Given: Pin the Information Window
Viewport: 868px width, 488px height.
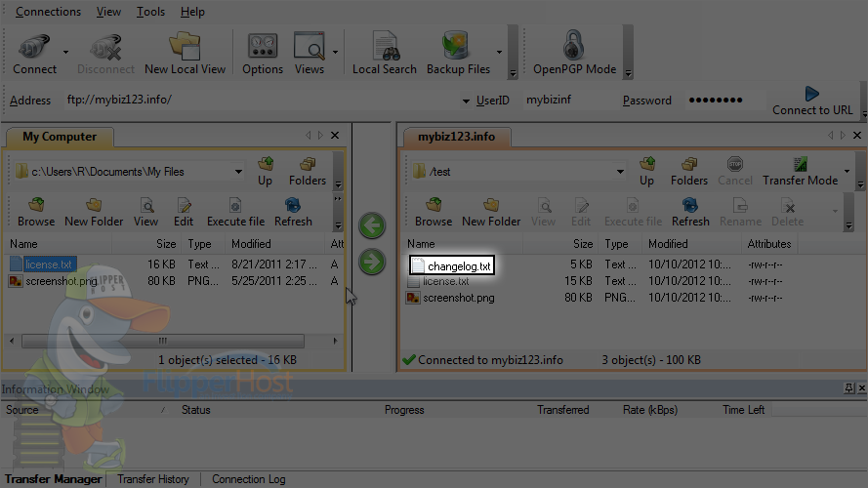Looking at the screenshot, I should click(849, 388).
